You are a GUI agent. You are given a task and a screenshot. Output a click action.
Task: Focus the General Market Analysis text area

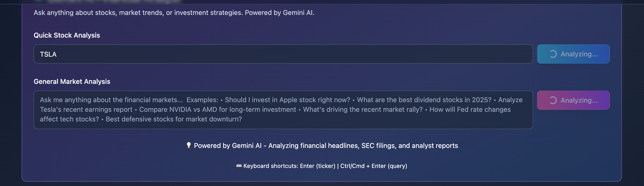tap(283, 110)
